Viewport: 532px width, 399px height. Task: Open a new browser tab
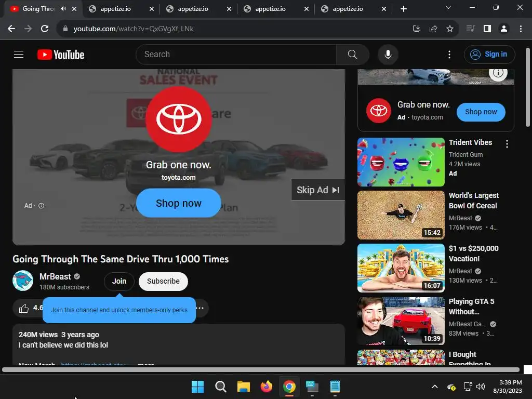click(x=403, y=9)
